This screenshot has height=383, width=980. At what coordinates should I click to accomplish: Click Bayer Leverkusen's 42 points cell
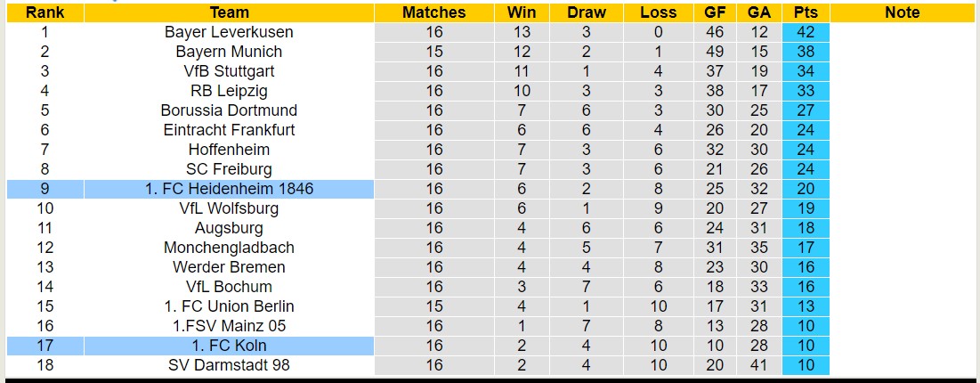(806, 32)
